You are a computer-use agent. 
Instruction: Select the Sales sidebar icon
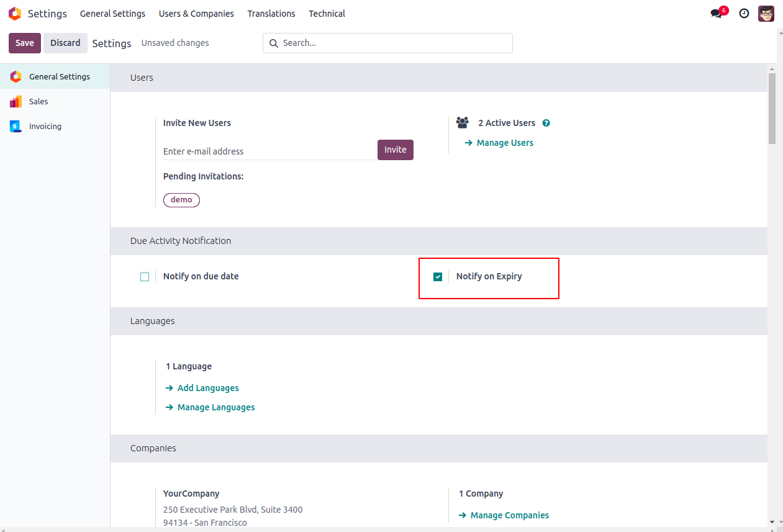16,102
